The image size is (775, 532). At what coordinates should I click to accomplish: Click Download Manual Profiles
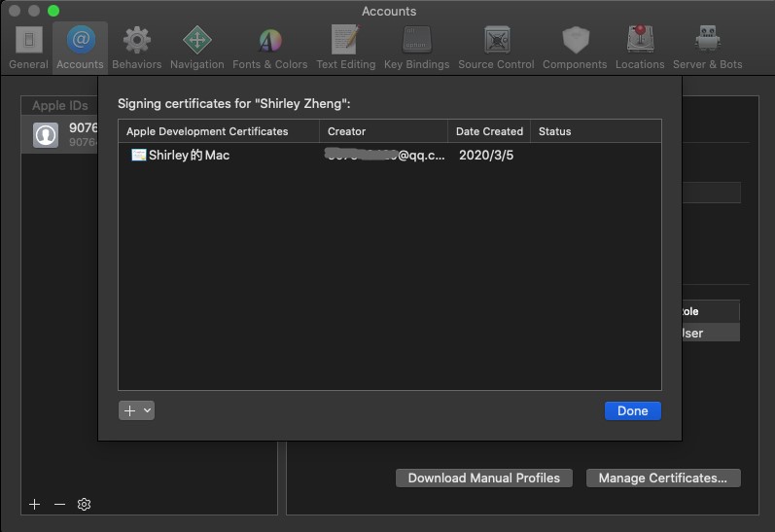coord(484,479)
